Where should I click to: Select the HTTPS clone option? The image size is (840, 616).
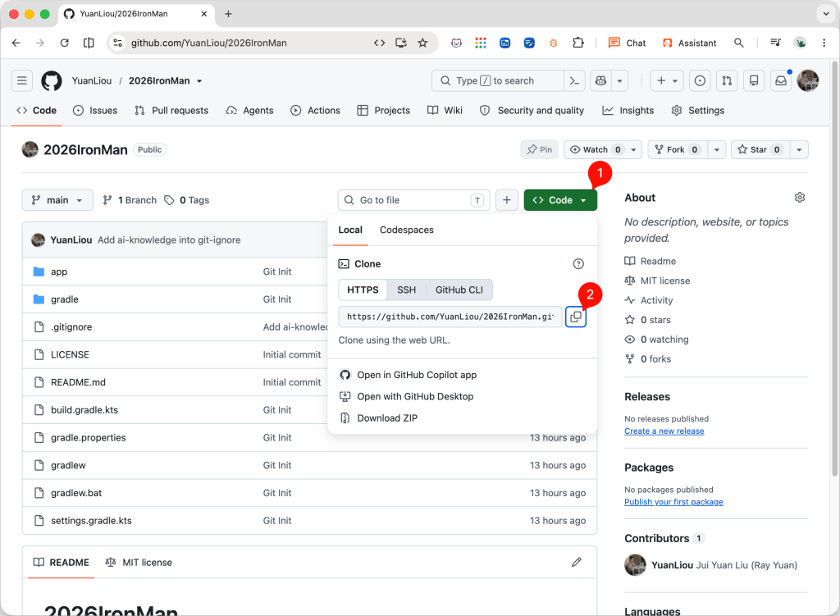pyautogui.click(x=363, y=290)
